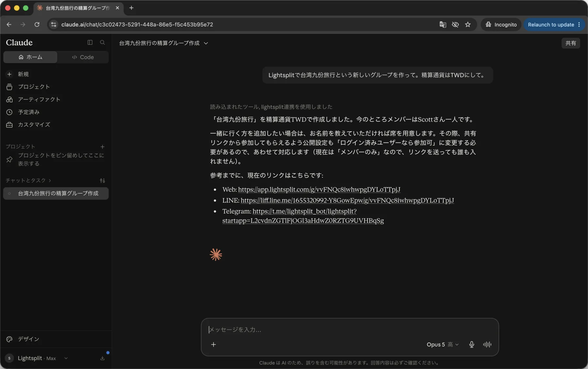The width and height of the screenshot is (588, 369).
Task: Click the address bar URL
Action: [x=137, y=24]
